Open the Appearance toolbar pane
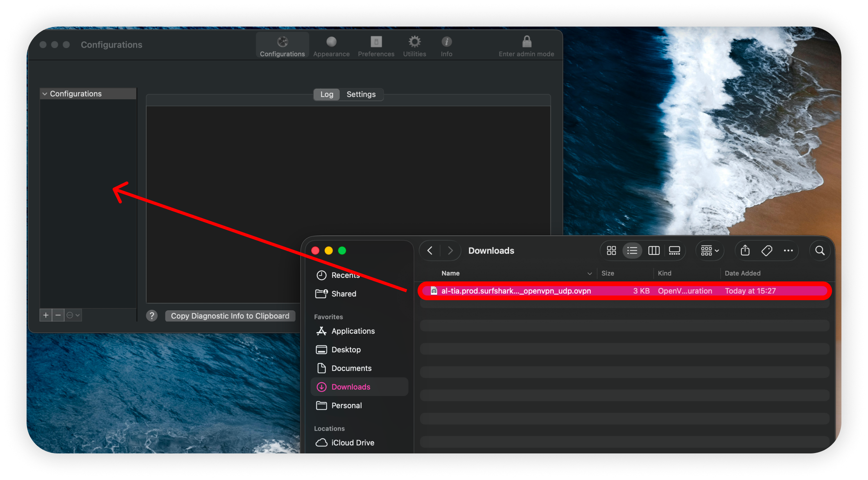The width and height of the screenshot is (868, 480). (x=331, y=46)
